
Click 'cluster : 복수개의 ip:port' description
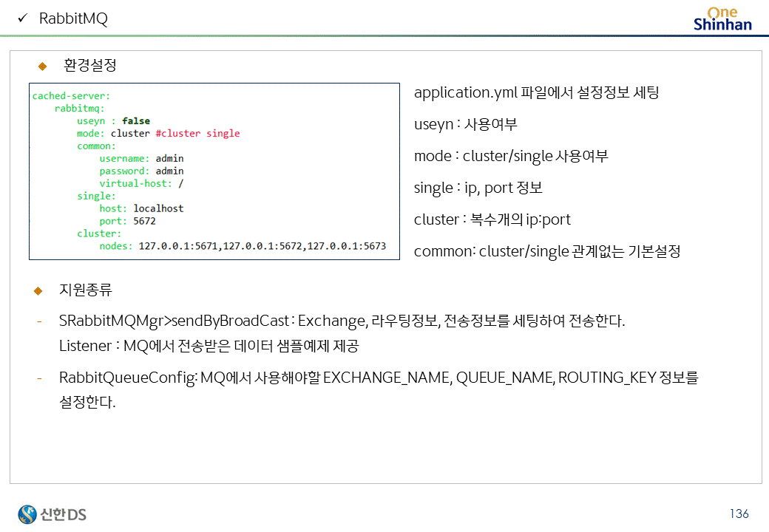492,219
